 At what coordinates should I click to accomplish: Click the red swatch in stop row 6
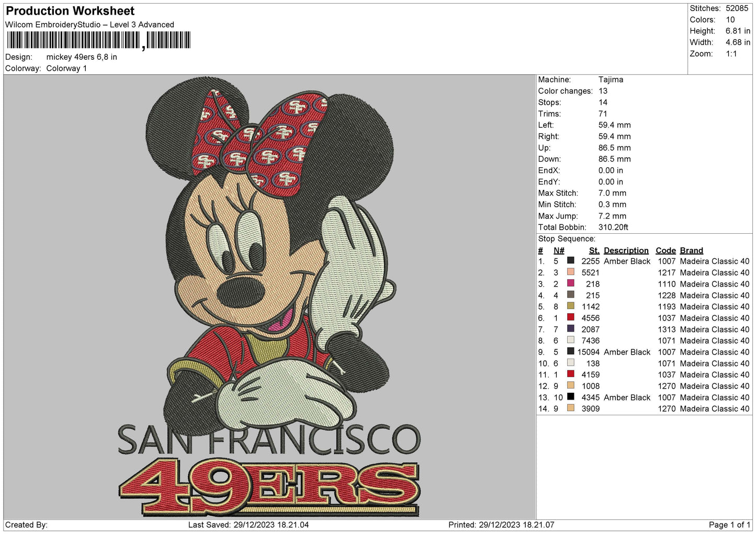(x=571, y=317)
